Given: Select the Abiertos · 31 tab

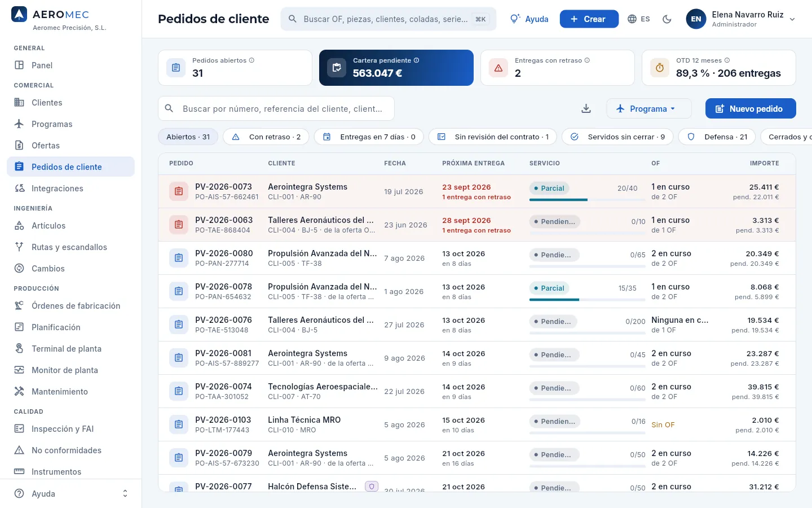Looking at the screenshot, I should click(188, 137).
